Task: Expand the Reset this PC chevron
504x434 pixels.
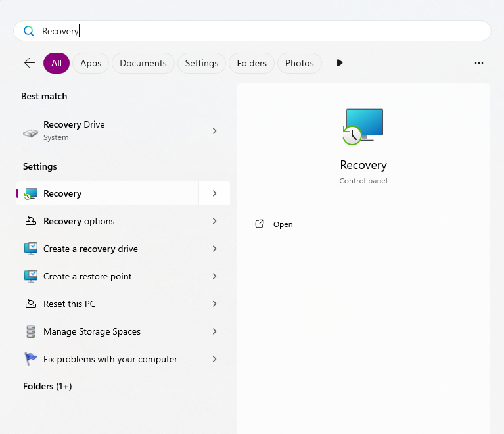Action: (x=214, y=304)
